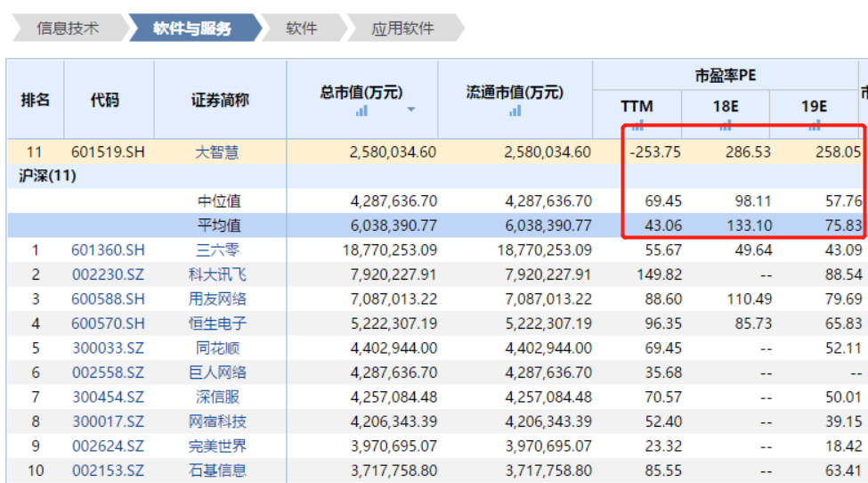Click chart icon under 18E column
Image resolution: width=868 pixels, height=483 pixels.
(x=726, y=125)
